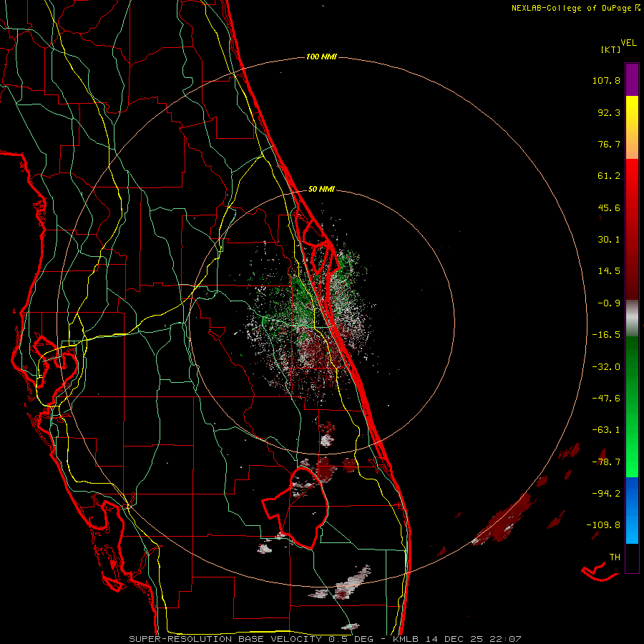Select the 61.2 scale value
The image size is (644, 644).
(609, 176)
